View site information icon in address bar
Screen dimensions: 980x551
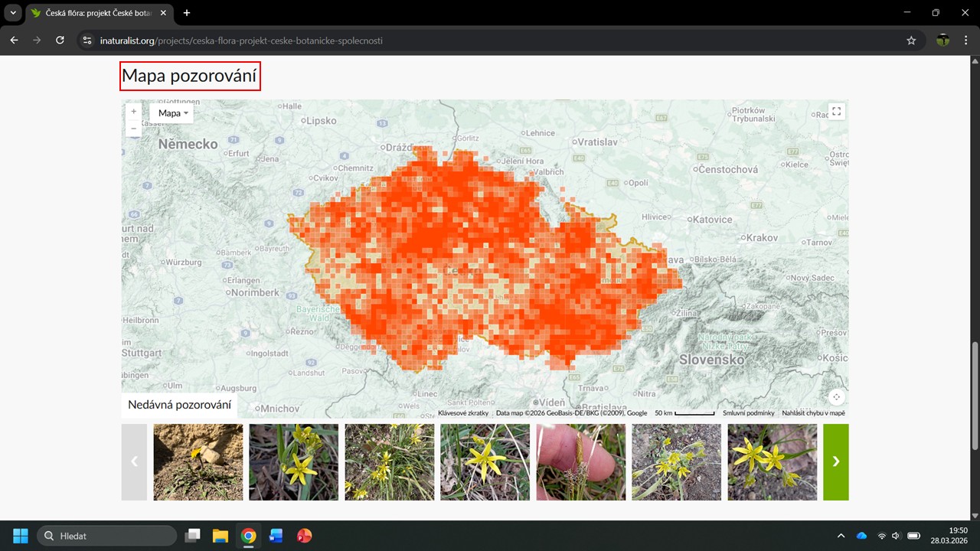[x=87, y=41]
